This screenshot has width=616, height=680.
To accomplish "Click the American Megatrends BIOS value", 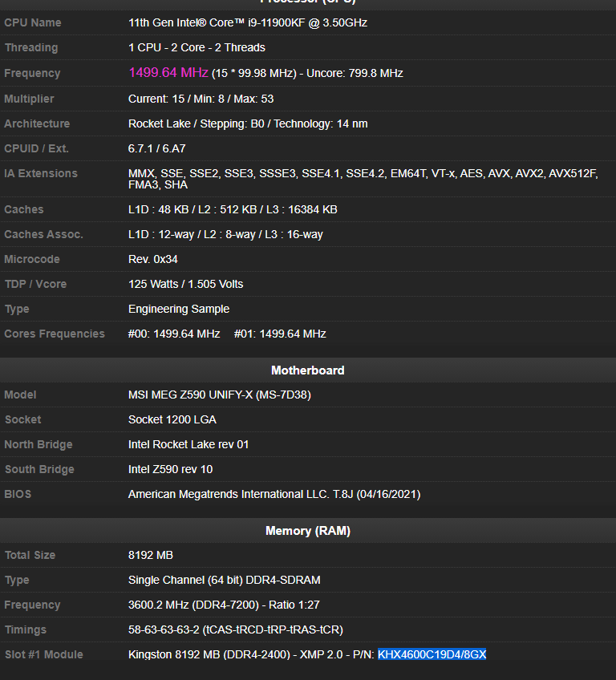I will coord(274,495).
